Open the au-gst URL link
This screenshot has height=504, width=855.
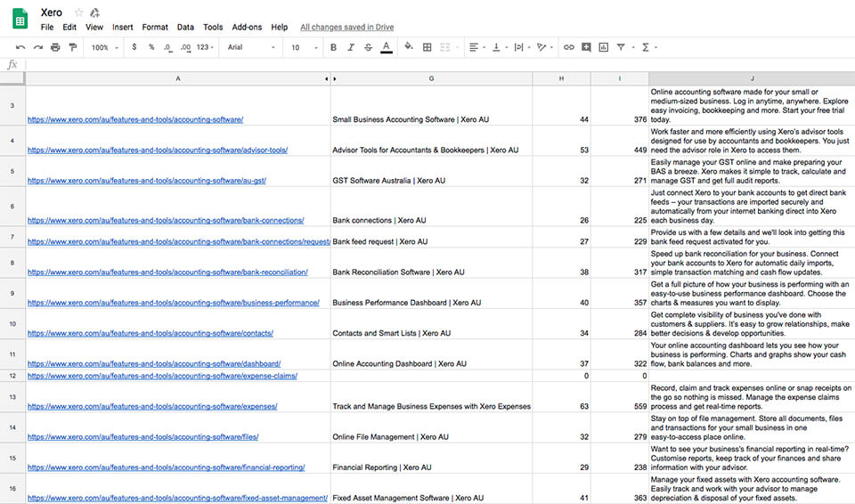pyautogui.click(x=147, y=181)
